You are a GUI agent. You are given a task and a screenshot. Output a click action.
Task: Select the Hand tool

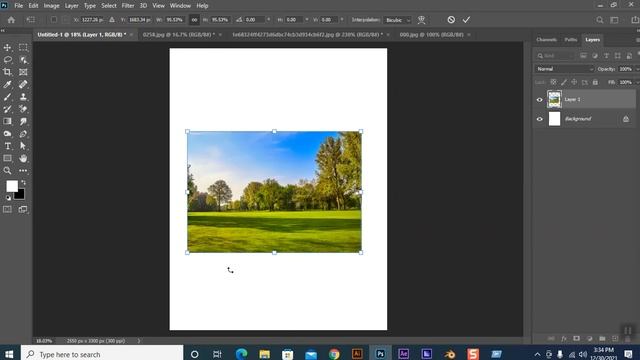[x=23, y=158]
